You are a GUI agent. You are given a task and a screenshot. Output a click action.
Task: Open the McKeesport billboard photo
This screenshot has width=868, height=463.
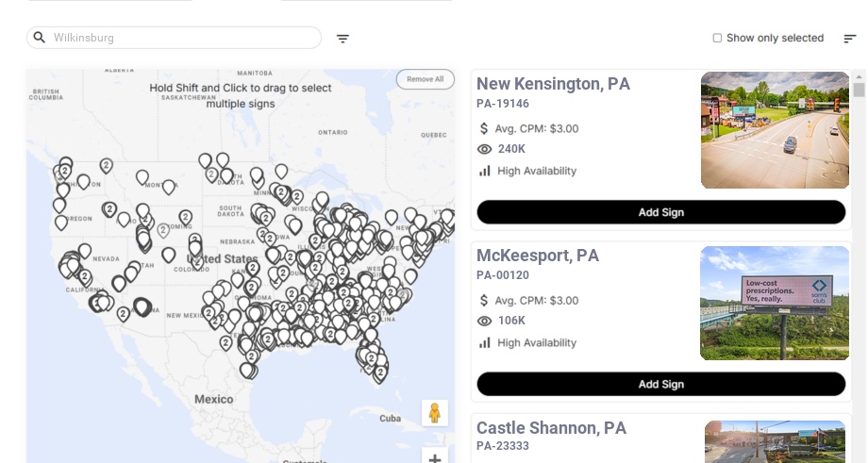pyautogui.click(x=775, y=303)
